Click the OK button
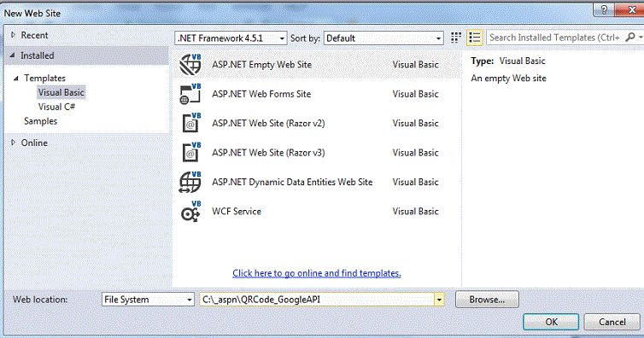The height and width of the screenshot is (338, 644). 551,322
